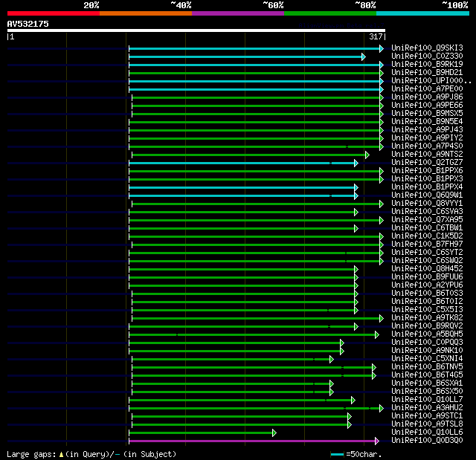Click the UniRef100_Q9SKI3 hit label

point(427,48)
